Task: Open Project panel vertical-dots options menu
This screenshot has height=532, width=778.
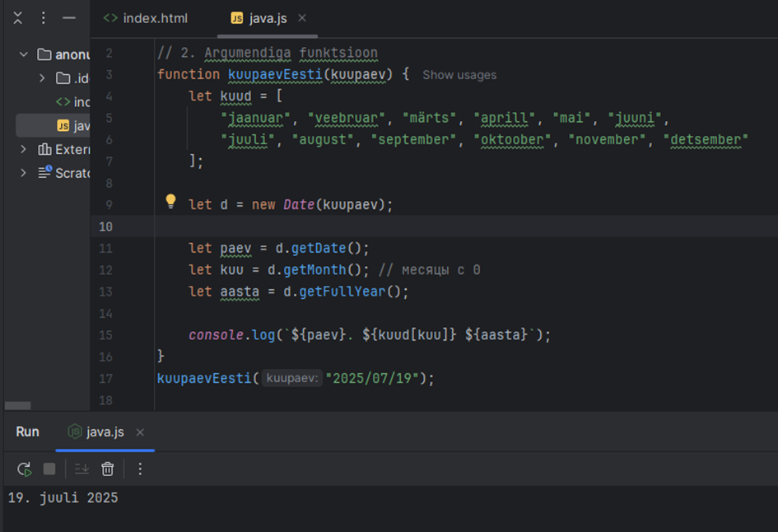Action: click(44, 17)
